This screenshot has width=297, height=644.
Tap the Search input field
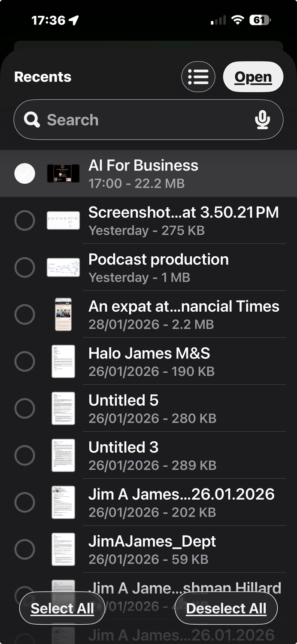point(146,120)
